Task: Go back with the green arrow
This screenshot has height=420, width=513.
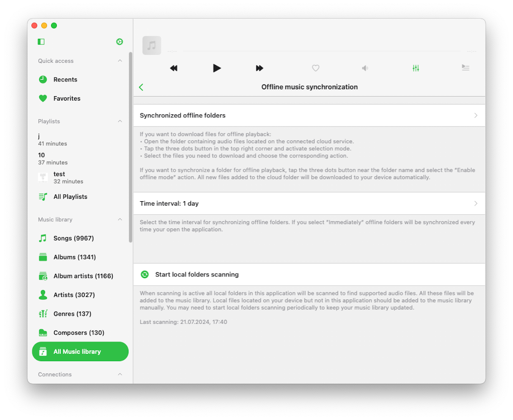Action: coord(141,87)
